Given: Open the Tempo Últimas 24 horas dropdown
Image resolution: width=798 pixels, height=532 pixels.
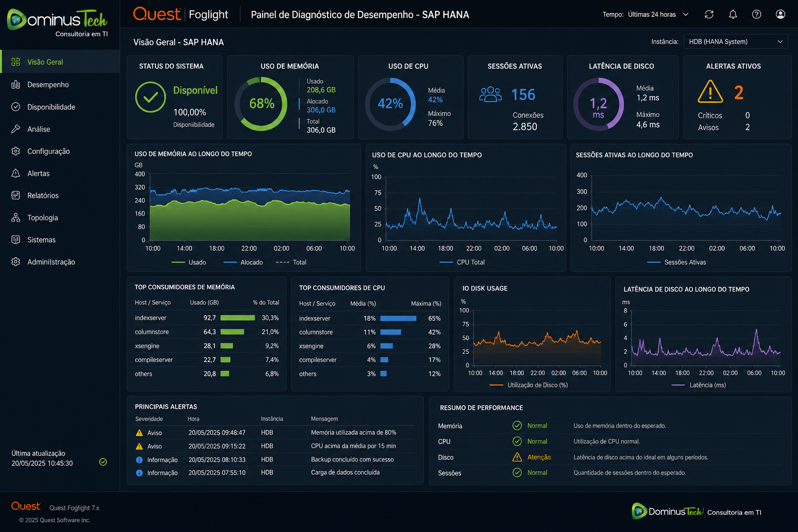Looking at the screenshot, I should pyautogui.click(x=658, y=15).
